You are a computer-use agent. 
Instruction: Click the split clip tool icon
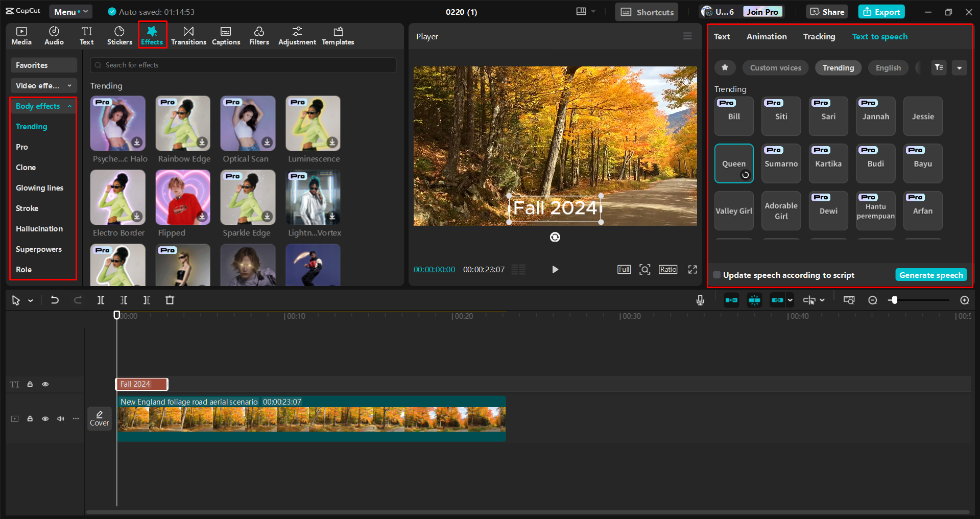point(101,300)
